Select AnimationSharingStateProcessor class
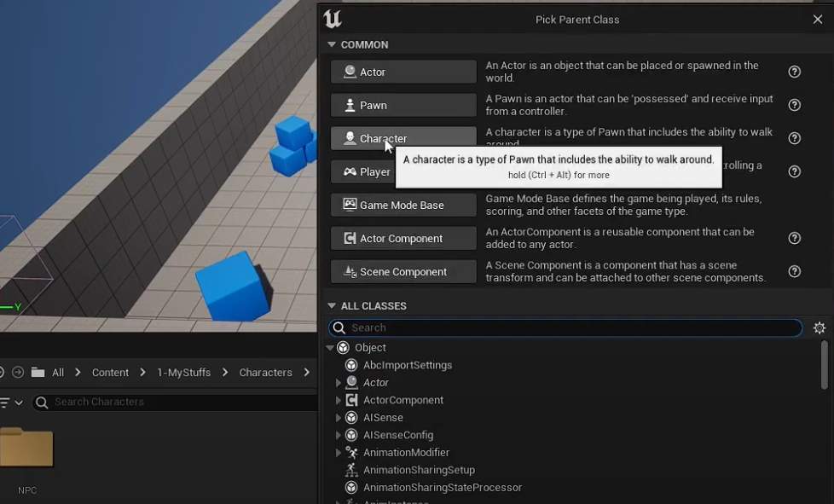Viewport: 834px width, 504px height. [x=443, y=488]
